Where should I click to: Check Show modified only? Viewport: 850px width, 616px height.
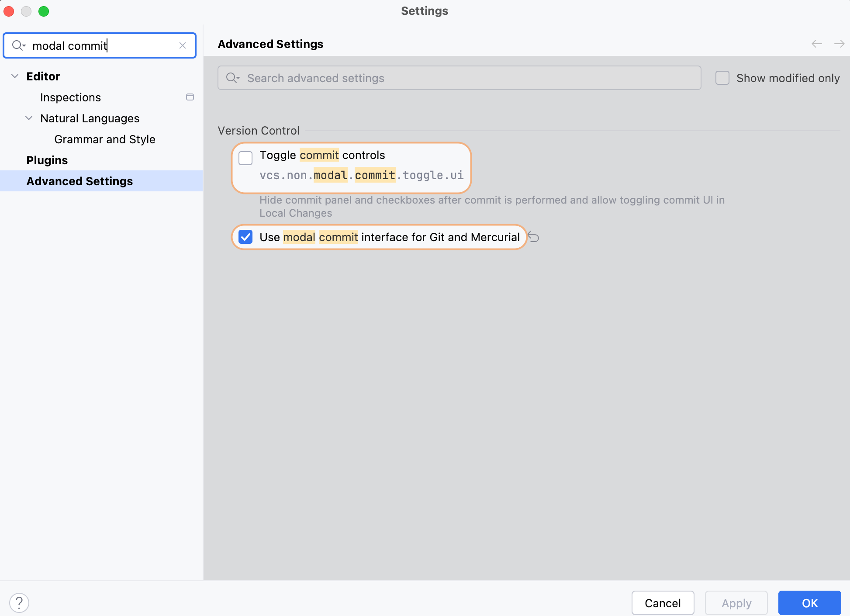[722, 78]
